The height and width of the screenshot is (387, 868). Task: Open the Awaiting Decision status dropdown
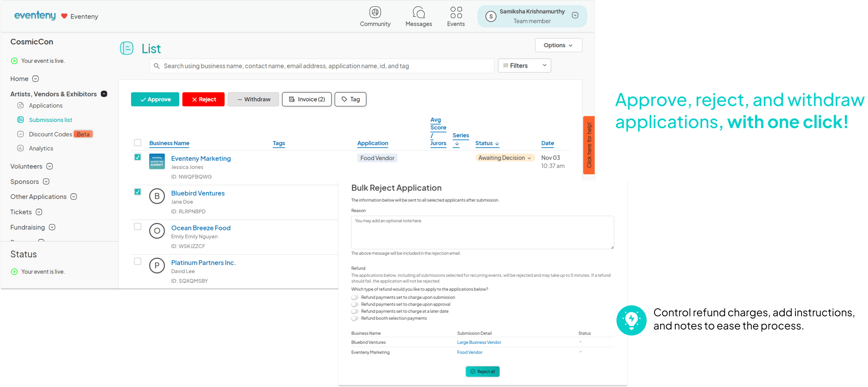[x=505, y=158]
